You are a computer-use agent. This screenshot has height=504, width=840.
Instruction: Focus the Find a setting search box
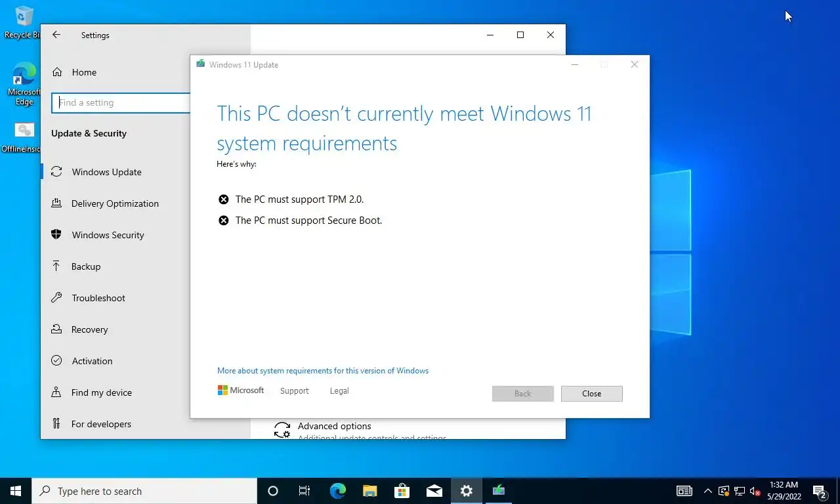121,102
